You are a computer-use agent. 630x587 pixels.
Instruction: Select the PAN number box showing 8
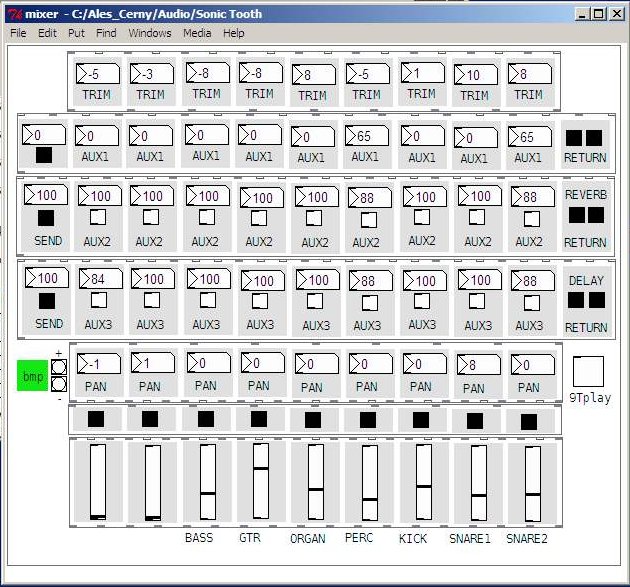[x=479, y=365]
